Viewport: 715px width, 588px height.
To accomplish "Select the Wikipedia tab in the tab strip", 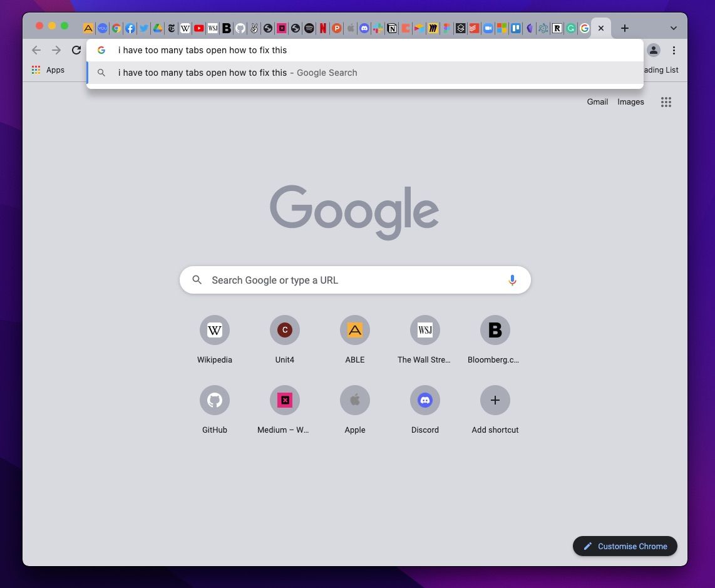I will tap(185, 28).
